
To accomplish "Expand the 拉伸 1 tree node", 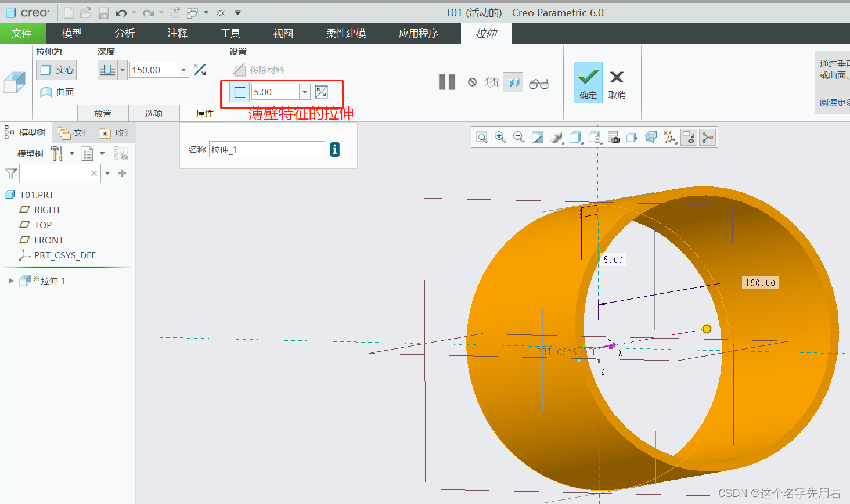I will [10, 280].
